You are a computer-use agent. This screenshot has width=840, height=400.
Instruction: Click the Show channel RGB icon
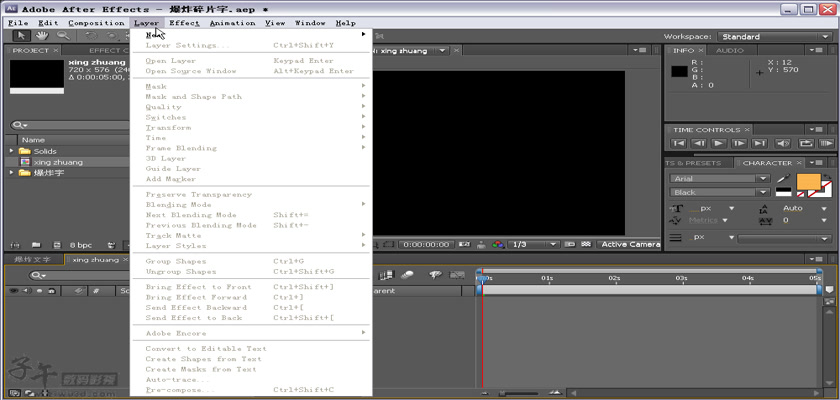tap(498, 244)
